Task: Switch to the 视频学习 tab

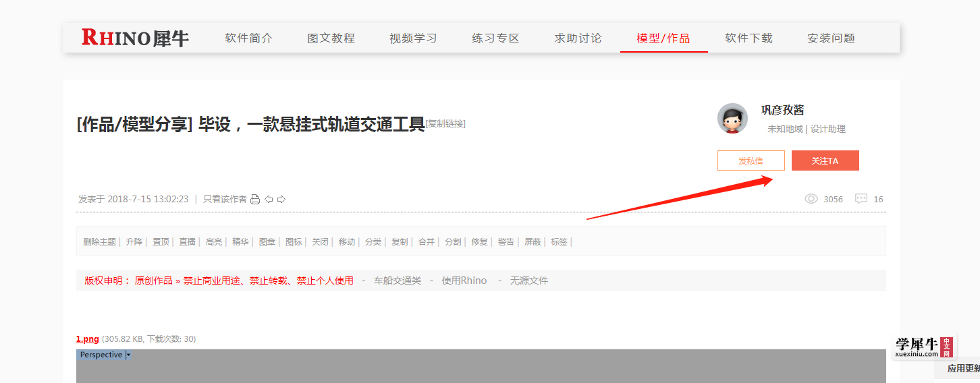Action: [413, 38]
